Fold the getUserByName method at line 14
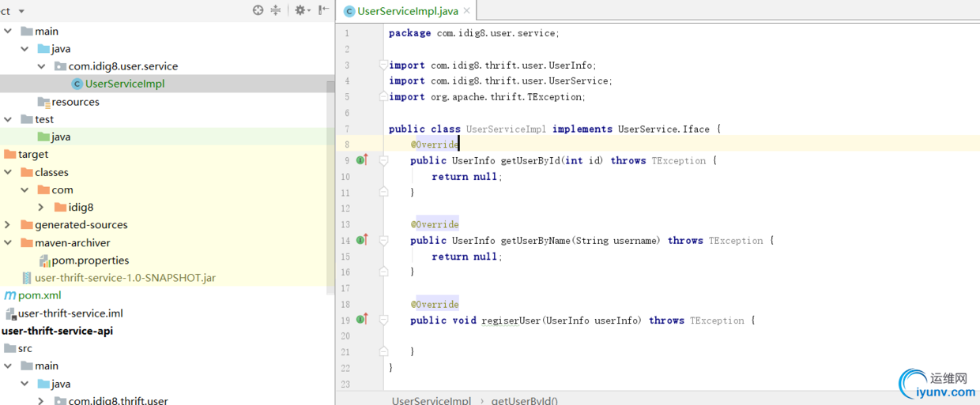This screenshot has width=980, height=405. point(383,240)
